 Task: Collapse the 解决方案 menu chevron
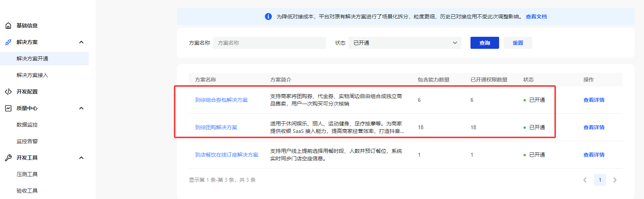point(81,42)
